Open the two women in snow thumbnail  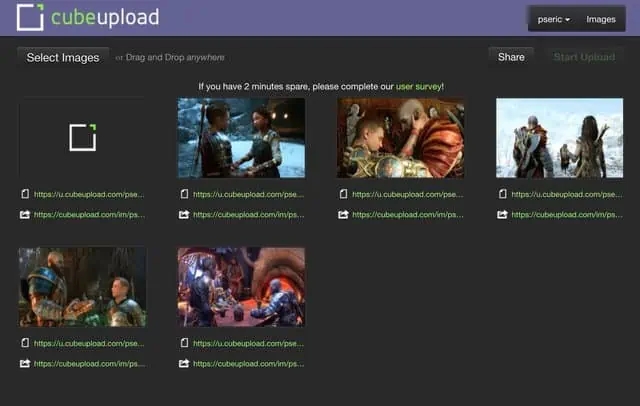[241, 138]
